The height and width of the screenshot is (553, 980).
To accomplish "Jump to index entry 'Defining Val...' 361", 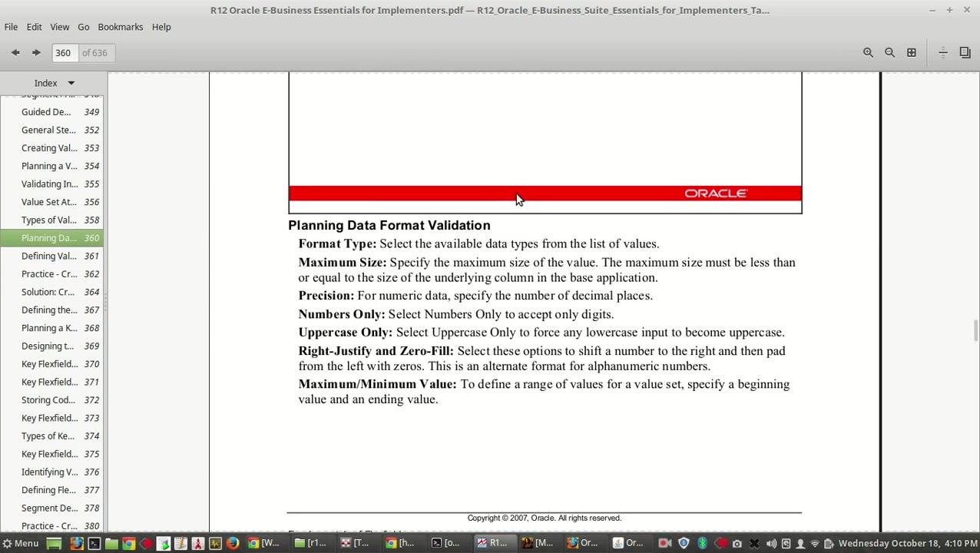I will 51,256.
